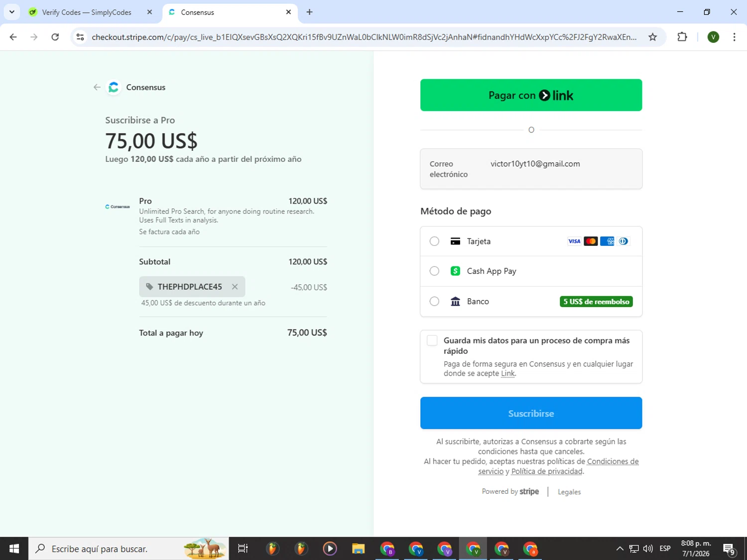Open the Chrome profile V avatar
This screenshot has width=747, height=560.
[713, 37]
